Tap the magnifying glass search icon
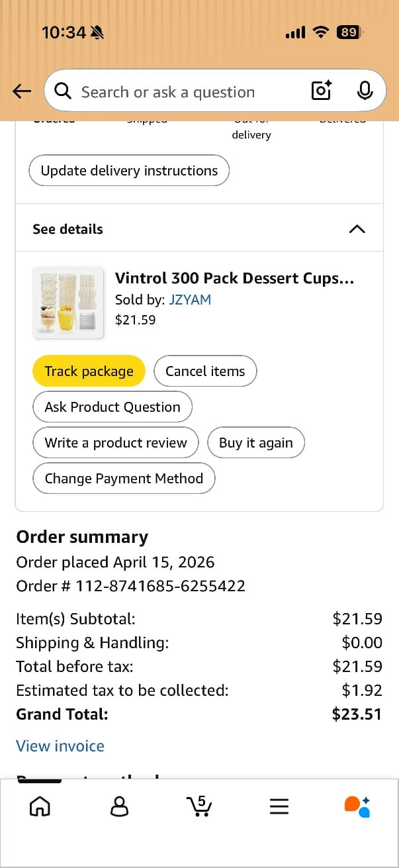Image resolution: width=399 pixels, height=868 pixels. point(63,91)
